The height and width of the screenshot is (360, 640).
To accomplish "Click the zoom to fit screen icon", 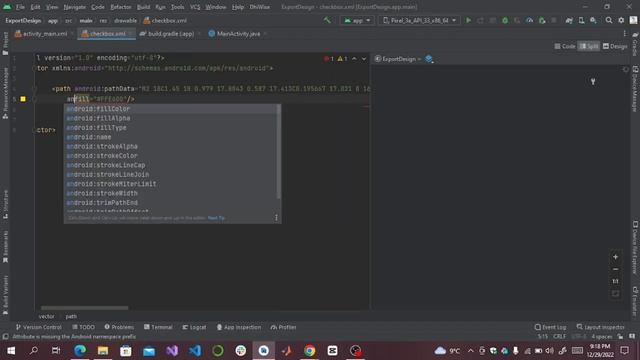I will click(615, 293).
